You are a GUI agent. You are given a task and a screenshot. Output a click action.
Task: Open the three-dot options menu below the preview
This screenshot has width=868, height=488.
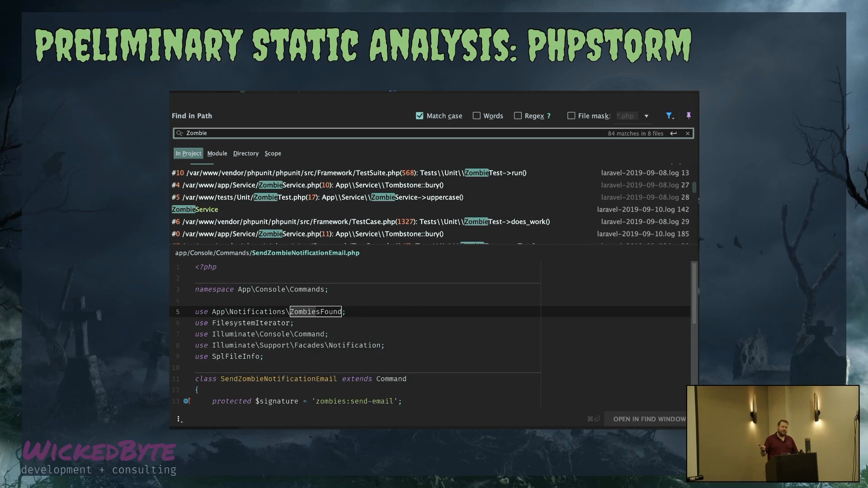click(x=179, y=419)
